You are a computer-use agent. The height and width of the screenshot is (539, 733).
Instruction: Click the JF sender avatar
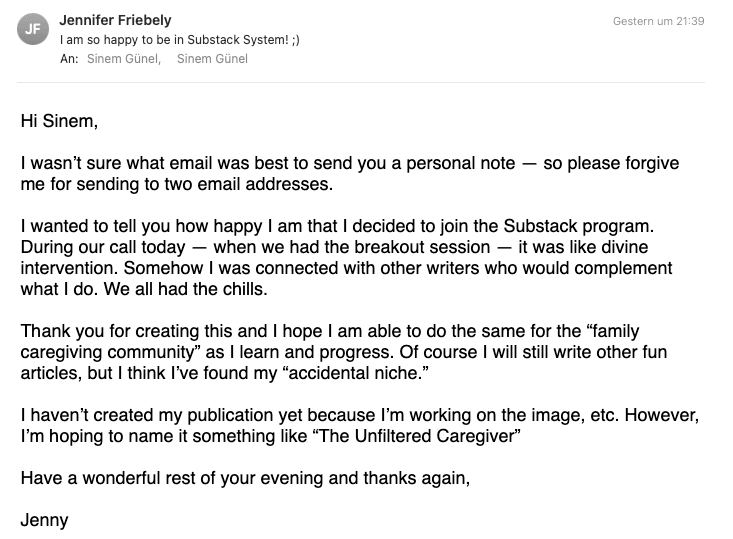pyautogui.click(x=33, y=30)
